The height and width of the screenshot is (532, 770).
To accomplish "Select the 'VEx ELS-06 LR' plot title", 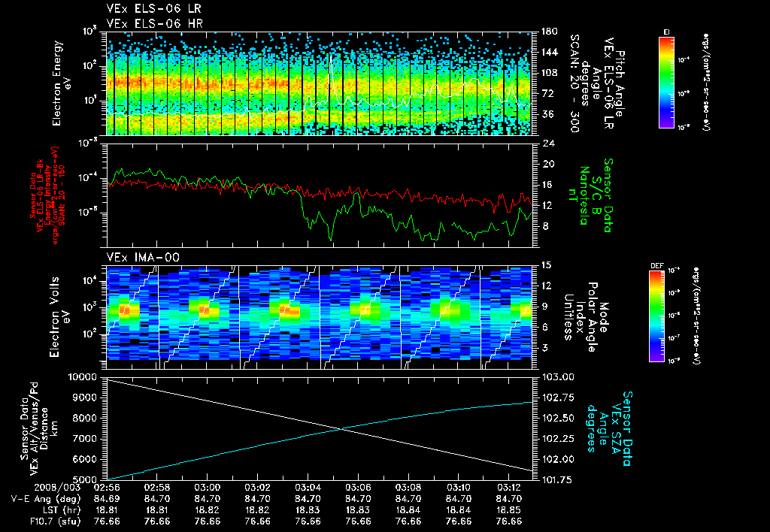I will click(154, 9).
